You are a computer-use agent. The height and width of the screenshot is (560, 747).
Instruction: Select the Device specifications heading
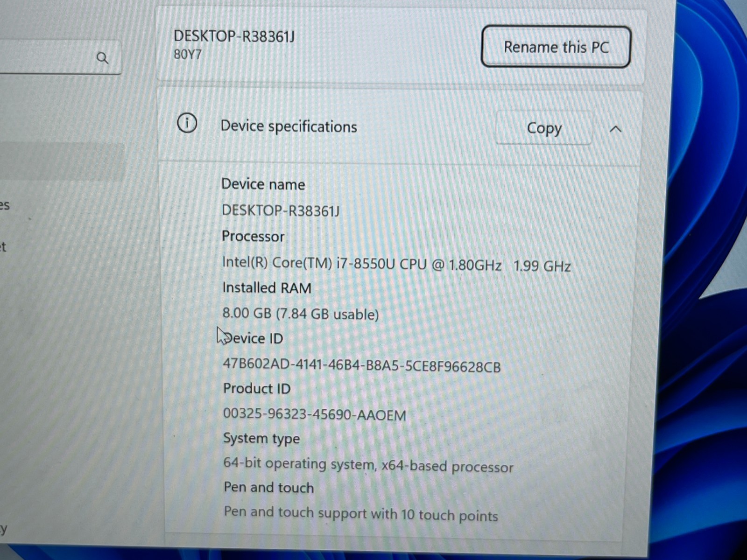pos(289,126)
